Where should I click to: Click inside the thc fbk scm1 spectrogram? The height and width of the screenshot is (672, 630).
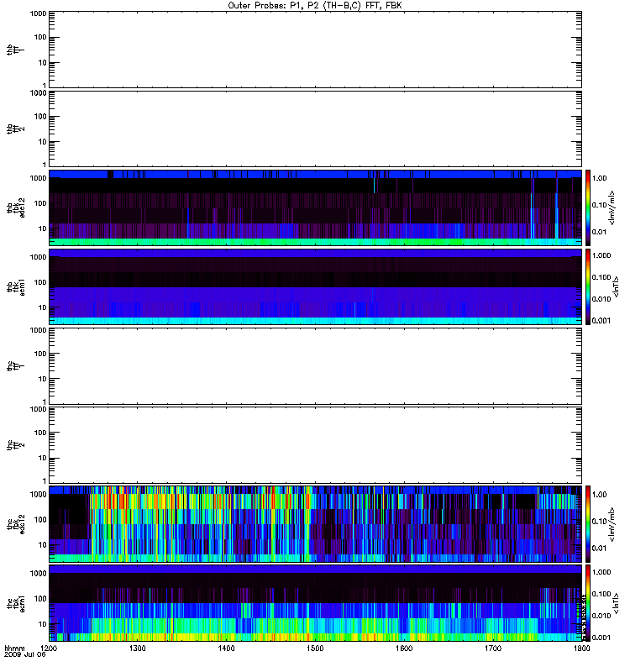[x=315, y=603]
